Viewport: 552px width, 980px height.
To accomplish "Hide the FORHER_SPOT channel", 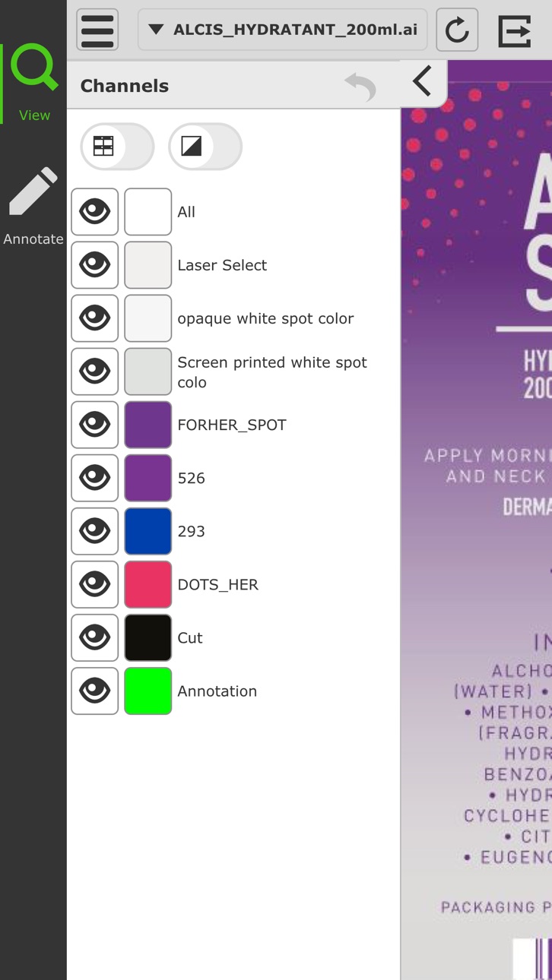I will [x=95, y=425].
